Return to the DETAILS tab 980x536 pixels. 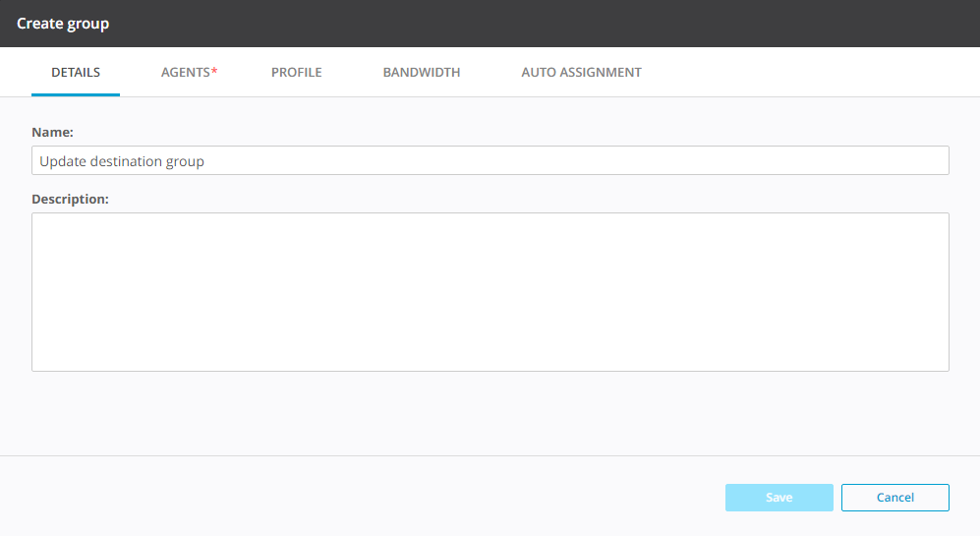tap(76, 73)
